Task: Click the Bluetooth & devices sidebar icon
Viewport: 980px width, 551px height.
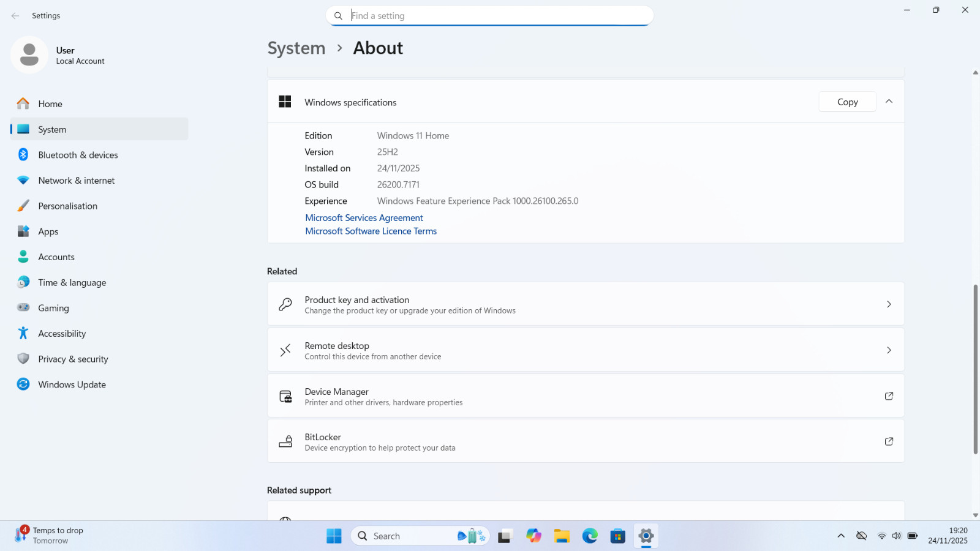Action: pyautogui.click(x=23, y=155)
